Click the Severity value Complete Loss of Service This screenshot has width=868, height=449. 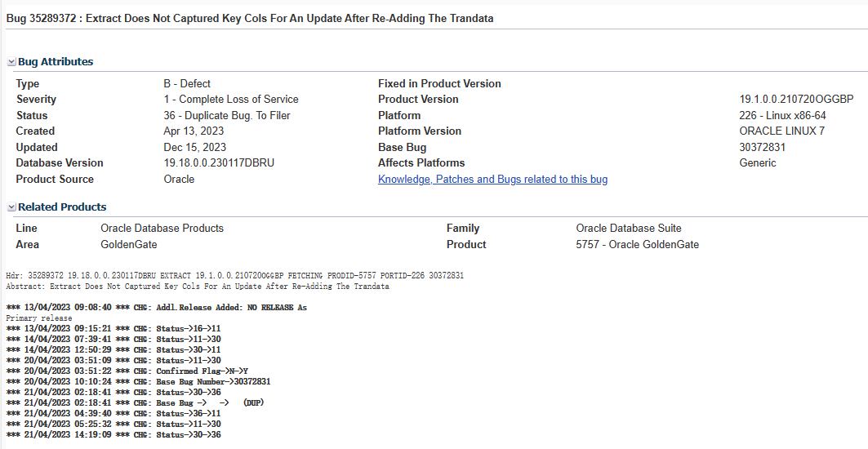click(231, 100)
